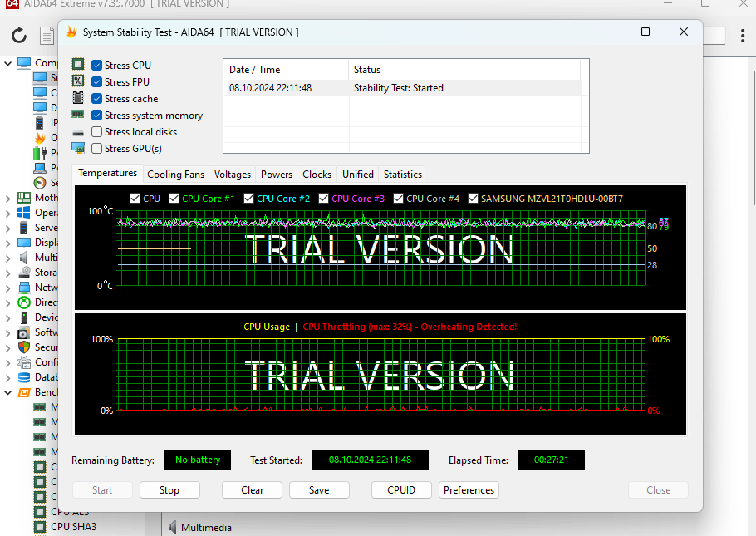Click the Date / Time column header
756x536 pixels.
tap(286, 70)
